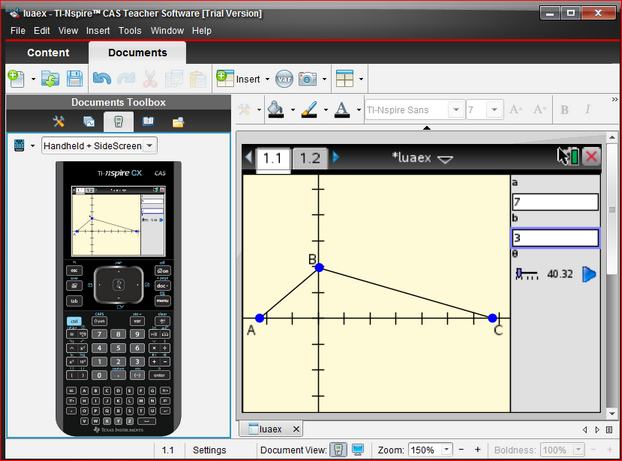
Task: Click the Undo arrow icon
Action: (101, 78)
